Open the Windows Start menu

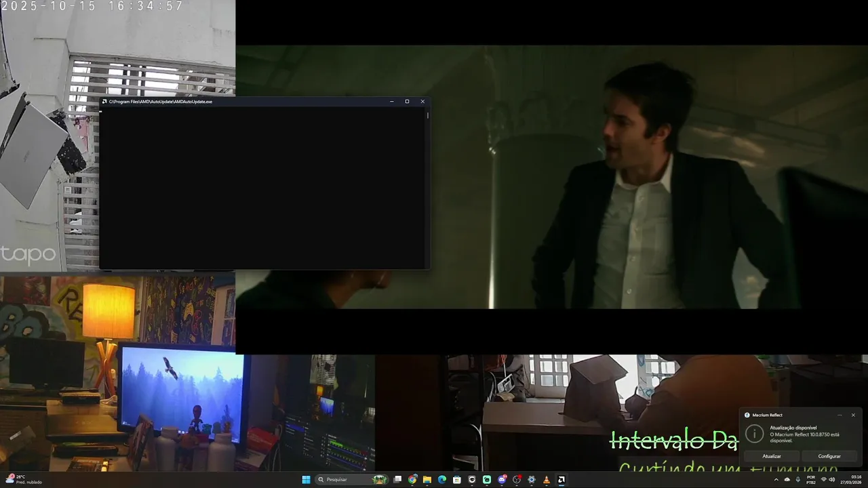tap(306, 480)
